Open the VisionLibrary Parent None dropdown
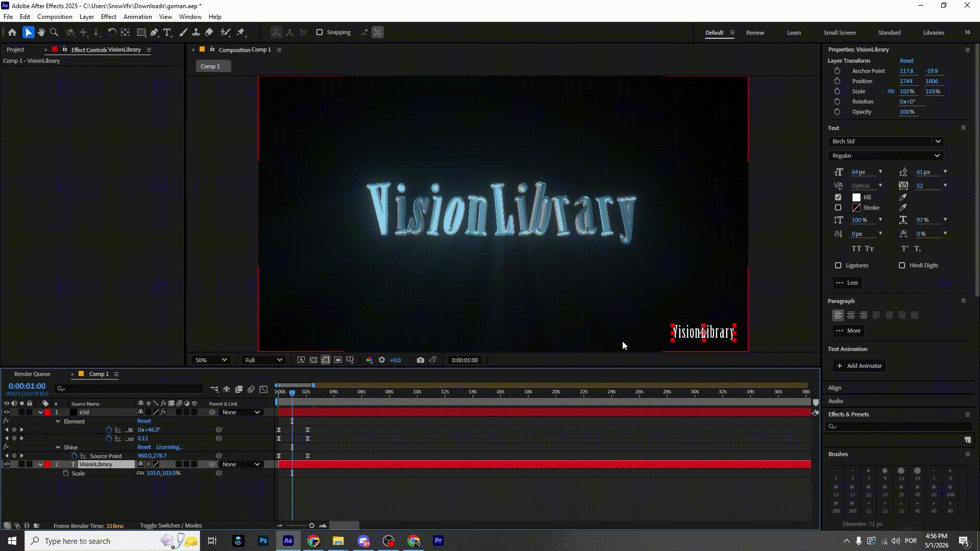This screenshot has height=551, width=980. pyautogui.click(x=241, y=464)
